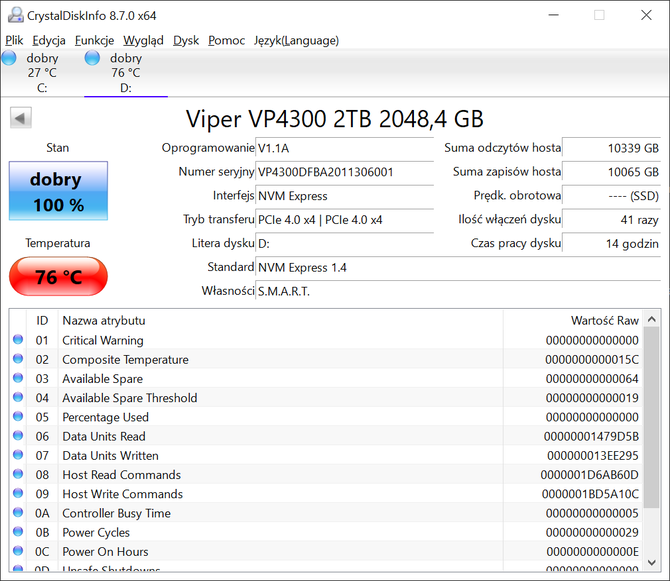Open the Plik menu
670x581 pixels.
tap(14, 41)
